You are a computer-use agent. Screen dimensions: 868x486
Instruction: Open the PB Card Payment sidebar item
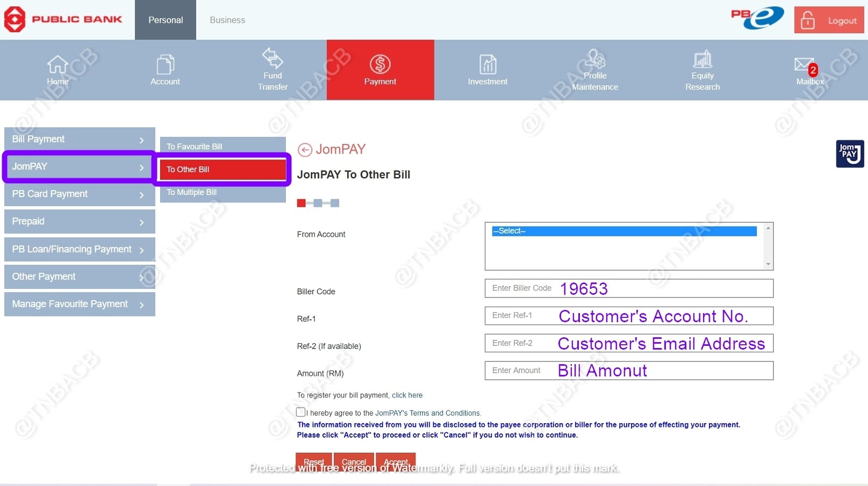[x=80, y=194]
